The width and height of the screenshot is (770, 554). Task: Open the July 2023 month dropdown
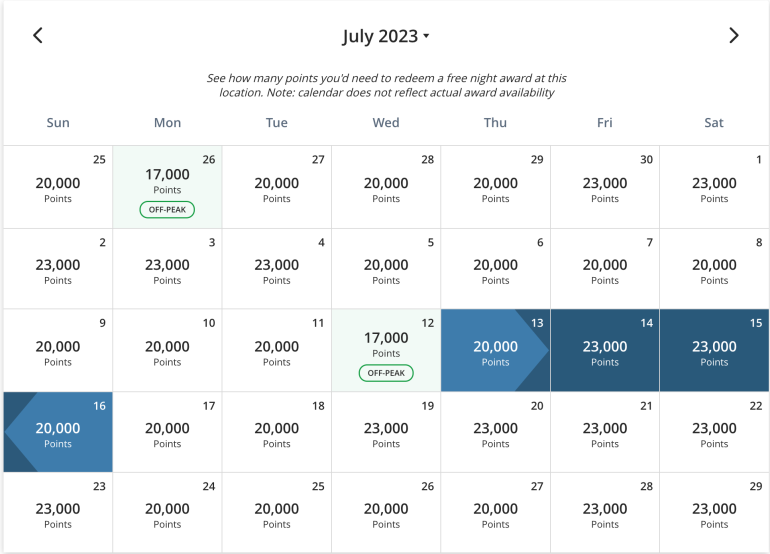pyautogui.click(x=385, y=37)
